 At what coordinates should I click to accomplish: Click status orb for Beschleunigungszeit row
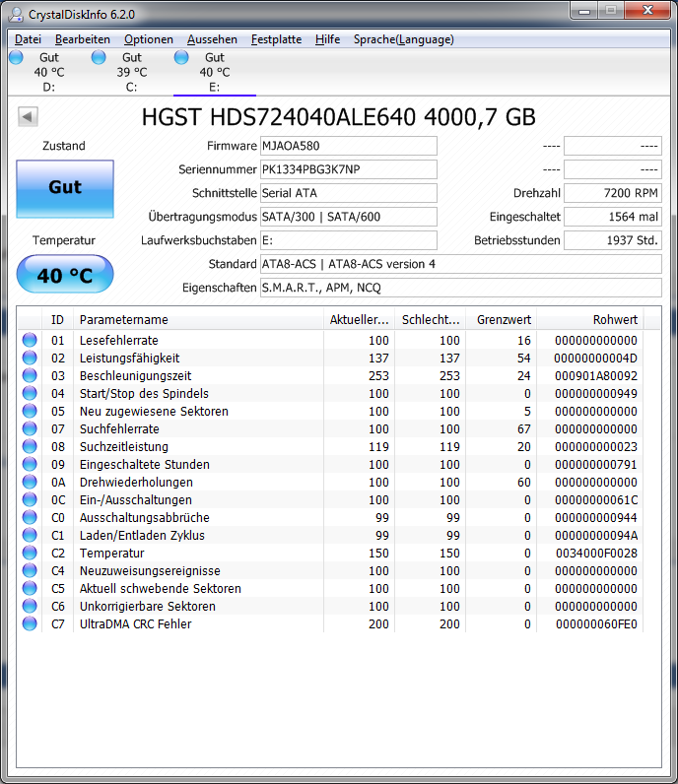pyautogui.click(x=30, y=375)
